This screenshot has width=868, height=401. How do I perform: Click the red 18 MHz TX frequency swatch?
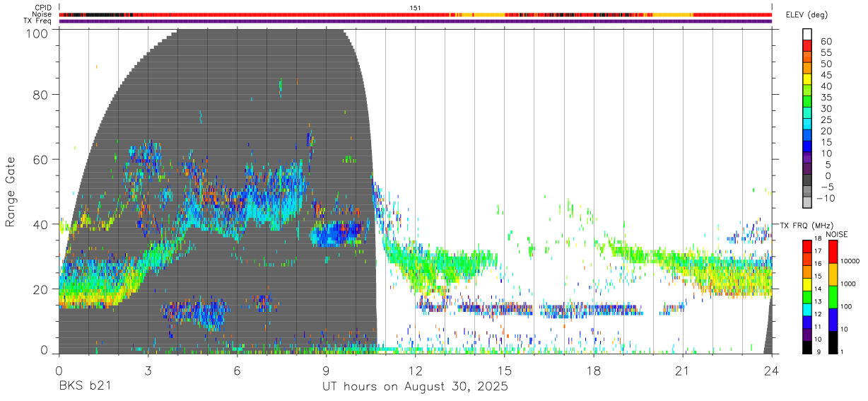(807, 246)
